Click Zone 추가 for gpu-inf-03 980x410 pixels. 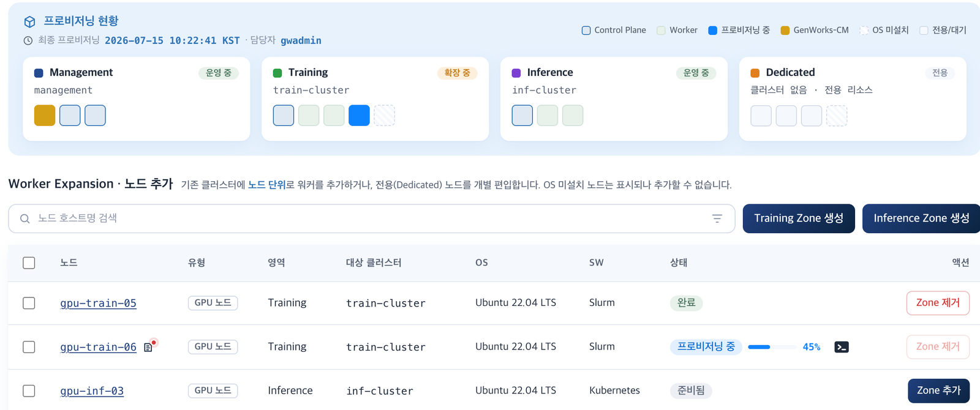tap(938, 391)
